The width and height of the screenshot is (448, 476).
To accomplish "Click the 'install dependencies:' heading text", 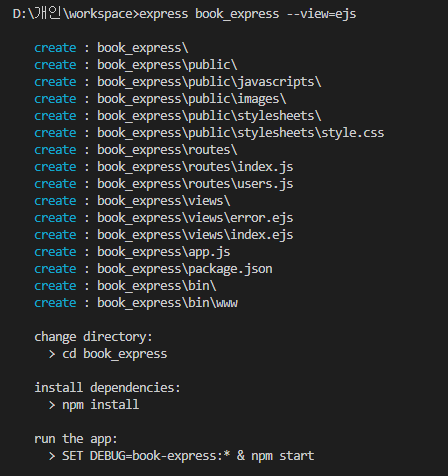I will 107,388.
